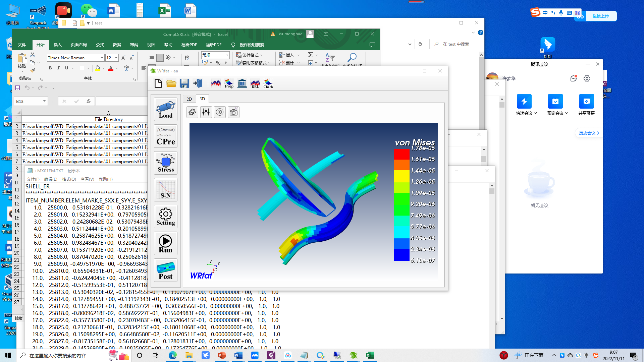Click the format painter brush in Excel
This screenshot has width=644, height=362.
click(33, 70)
